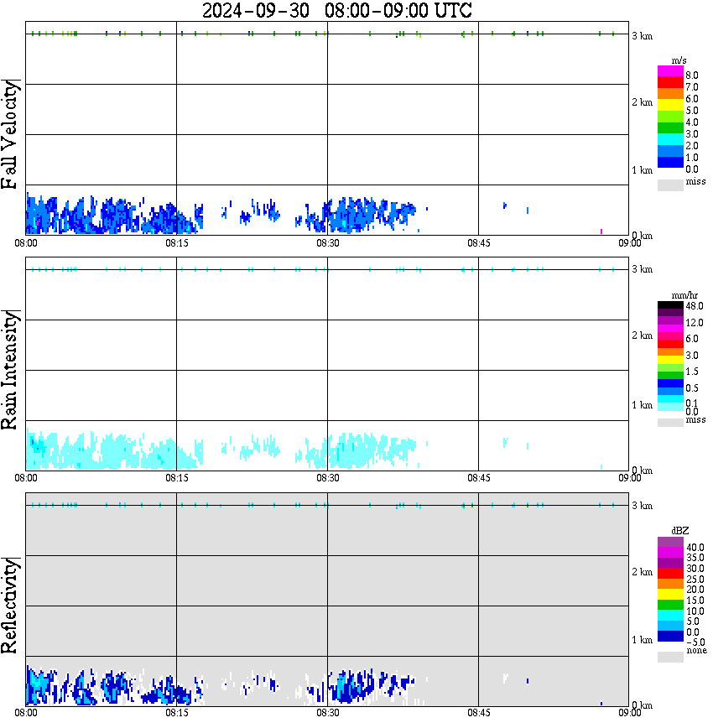Click the "Fall Velocity" vertical axis label
Image resolution: width=713 pixels, height=728 pixels.
(x=10, y=134)
